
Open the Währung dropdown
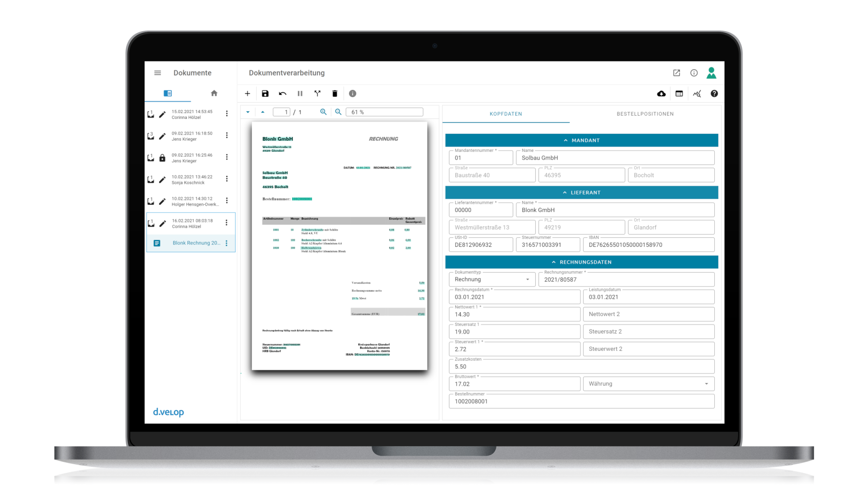tap(648, 384)
